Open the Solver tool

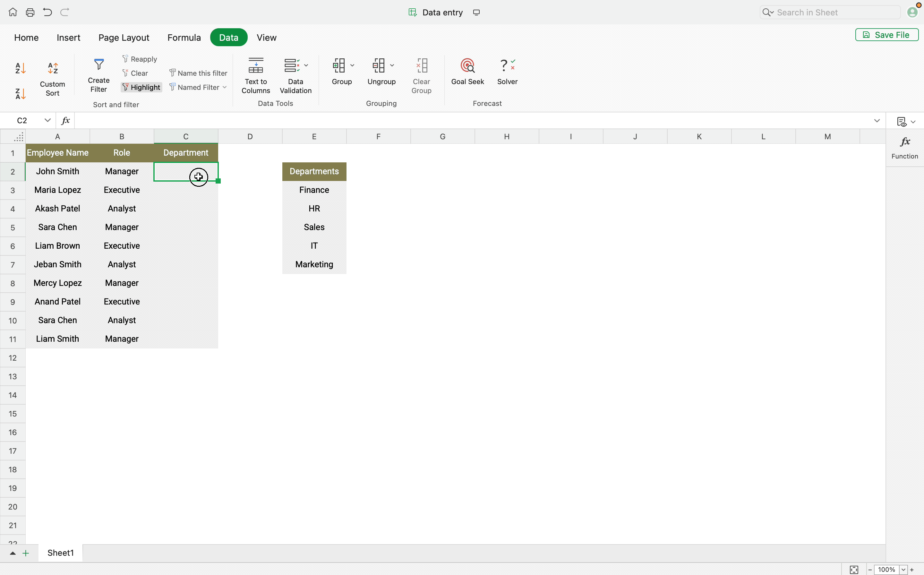pos(507,72)
